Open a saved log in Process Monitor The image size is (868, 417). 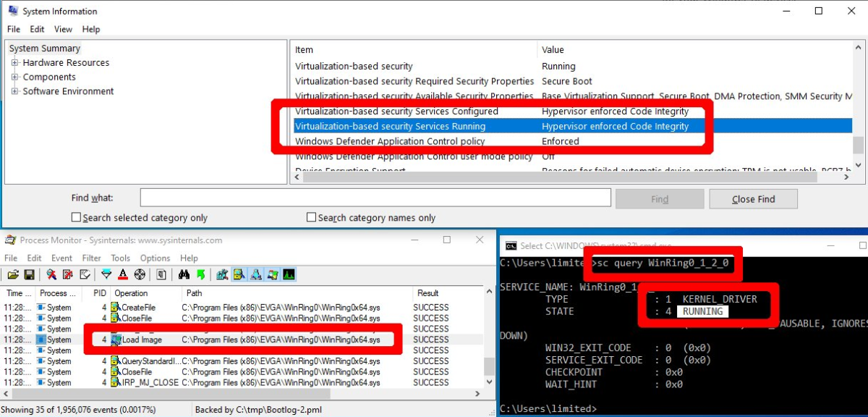(x=12, y=275)
